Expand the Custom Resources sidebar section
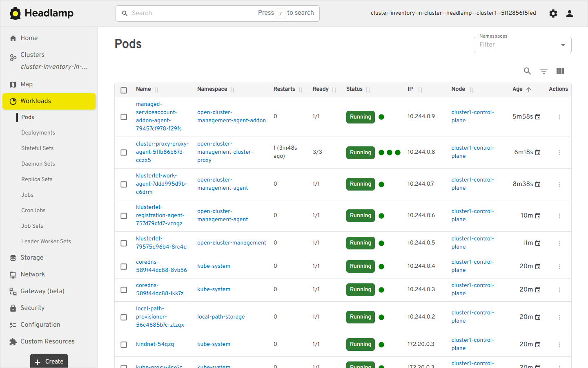 (49, 341)
